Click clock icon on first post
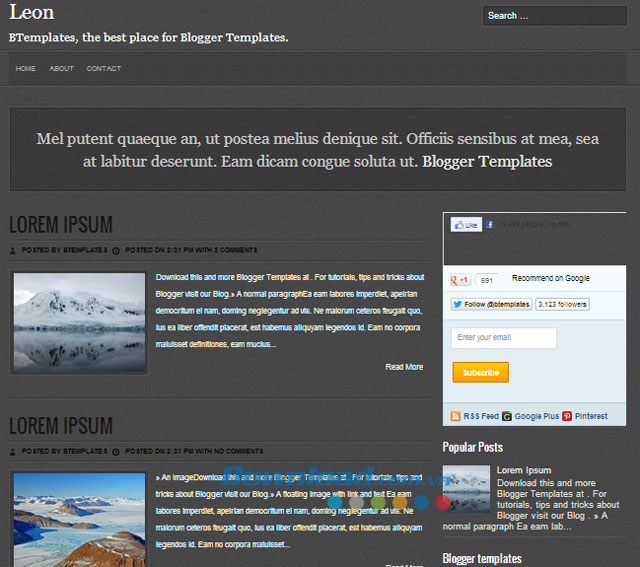The height and width of the screenshot is (567, 640). coord(116,251)
